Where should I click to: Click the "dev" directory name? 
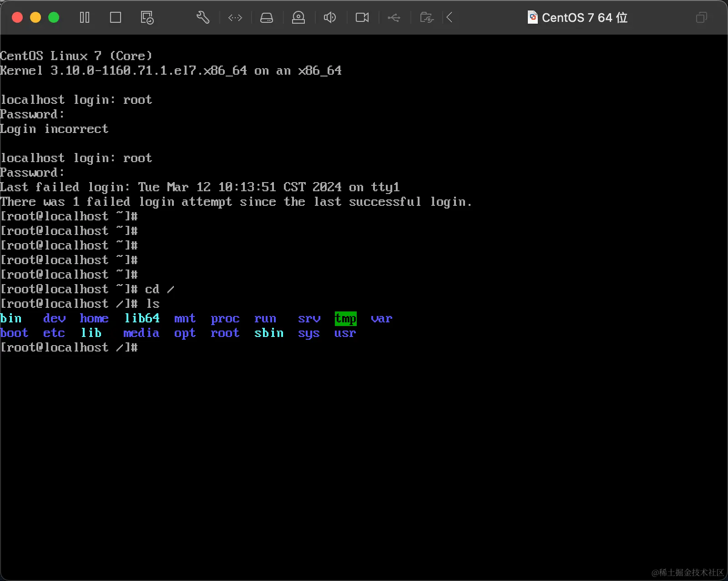54,318
